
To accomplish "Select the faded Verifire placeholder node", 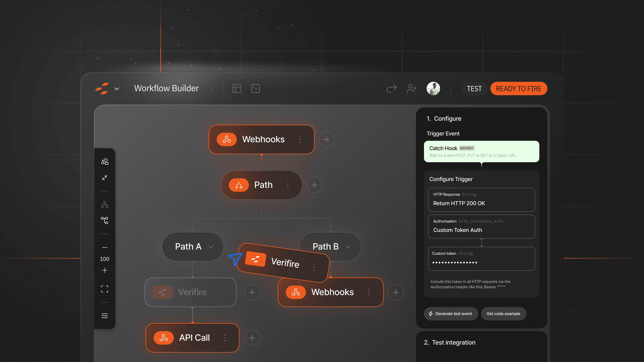I will (x=190, y=292).
